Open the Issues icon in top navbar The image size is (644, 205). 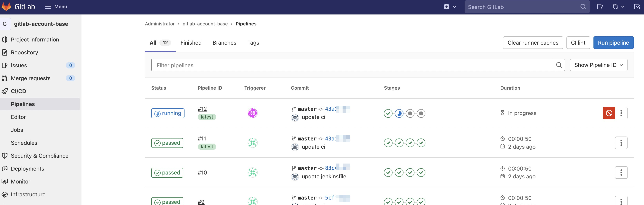tap(600, 7)
